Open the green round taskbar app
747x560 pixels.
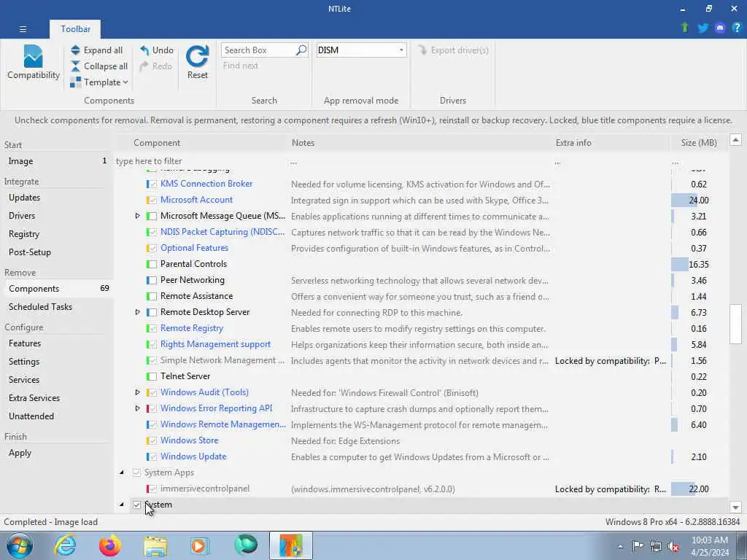point(246,545)
